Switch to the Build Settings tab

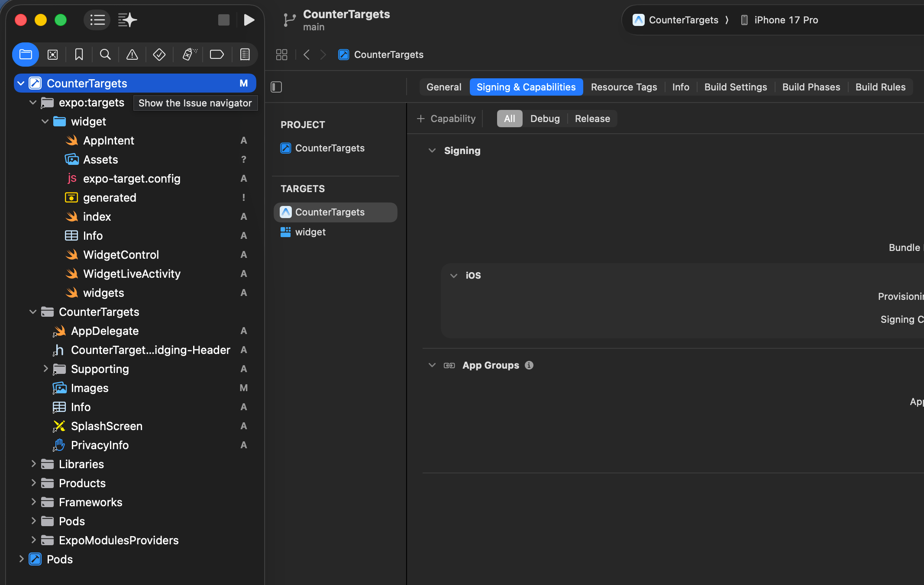pyautogui.click(x=735, y=87)
